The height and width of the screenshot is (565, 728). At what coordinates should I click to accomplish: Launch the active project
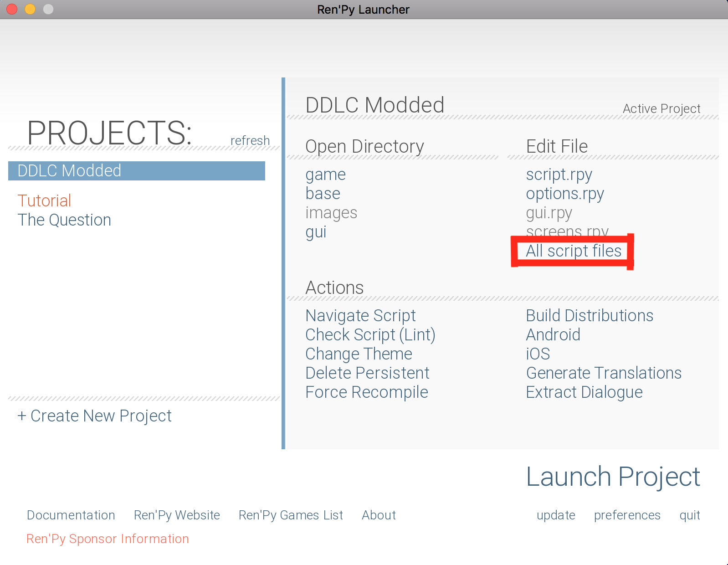[x=613, y=477]
